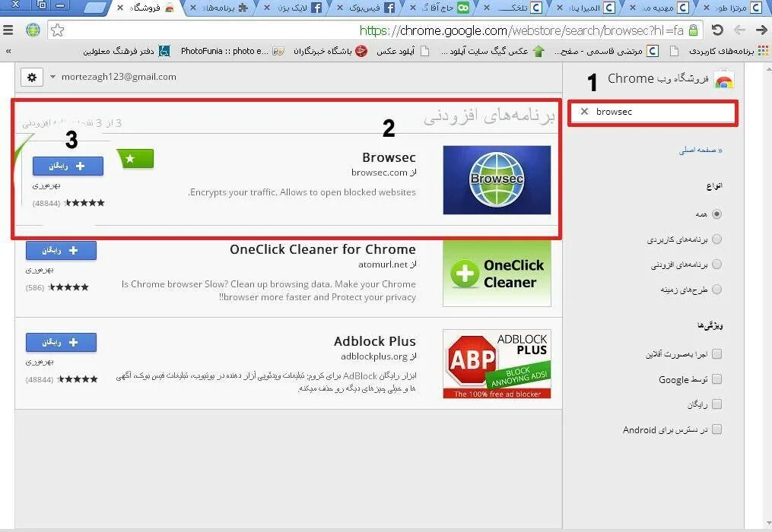772x532 pixels.
Task: Click the atomurl.net publisher text
Action: click(387, 264)
